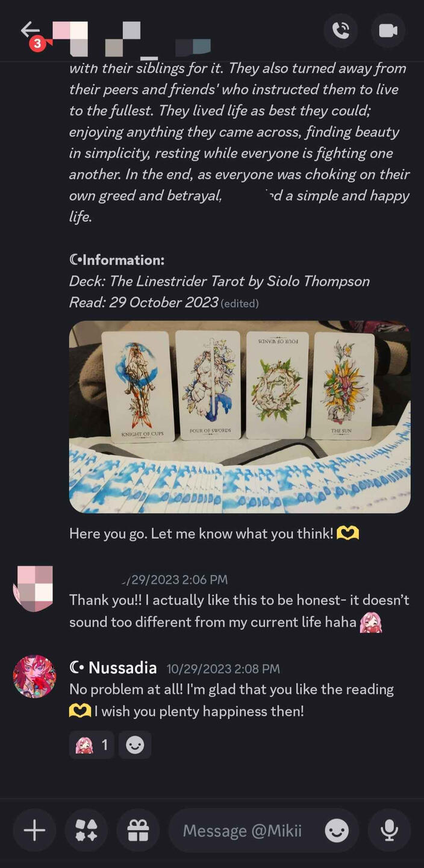
Task: Tap the microphone voice message icon
Action: (389, 831)
